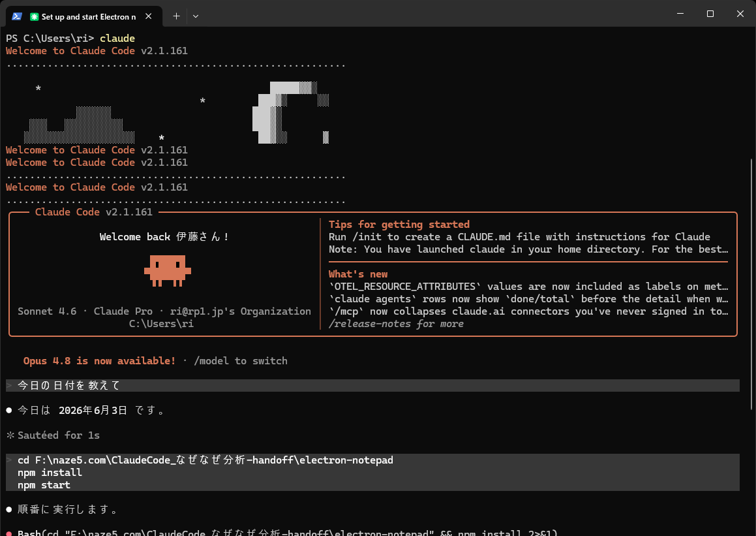The height and width of the screenshot is (536, 756).
Task: Click the 'Claude Code v2.1.161' box title
Action: click(x=93, y=212)
